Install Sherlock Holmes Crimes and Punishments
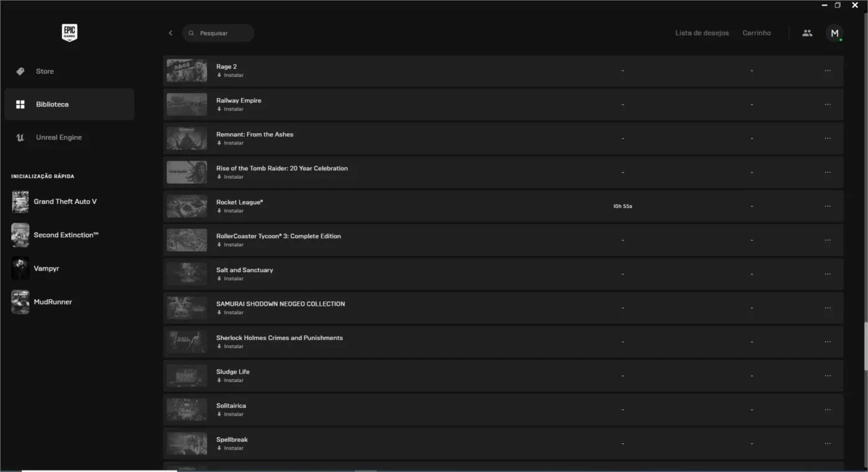868x472 pixels. [x=230, y=347]
